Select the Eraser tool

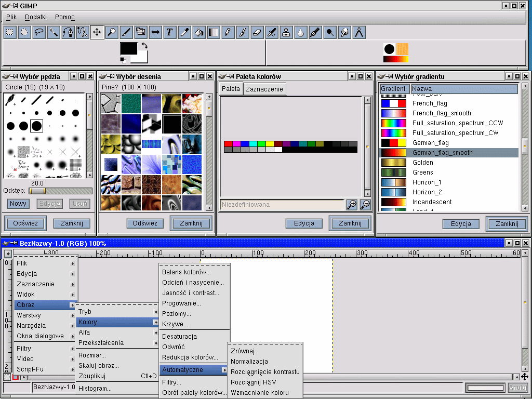click(257, 33)
